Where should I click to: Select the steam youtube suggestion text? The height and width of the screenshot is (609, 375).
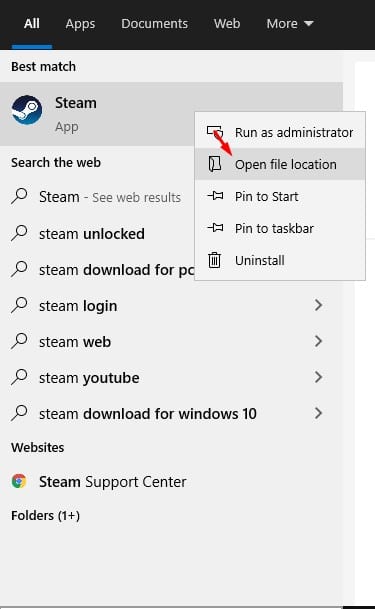point(89,378)
